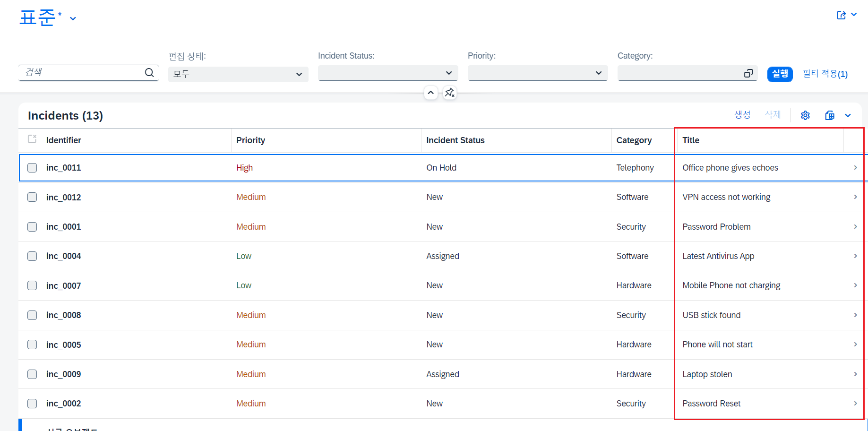Click Assigned status in inc_0004 row
The image size is (868, 431).
click(443, 256)
